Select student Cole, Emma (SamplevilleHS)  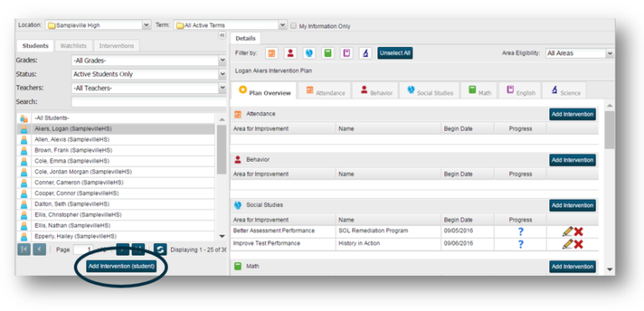click(116, 161)
